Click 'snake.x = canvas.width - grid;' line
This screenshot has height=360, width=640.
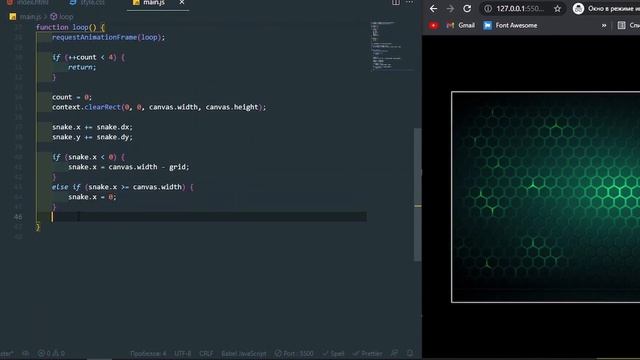coord(129,167)
